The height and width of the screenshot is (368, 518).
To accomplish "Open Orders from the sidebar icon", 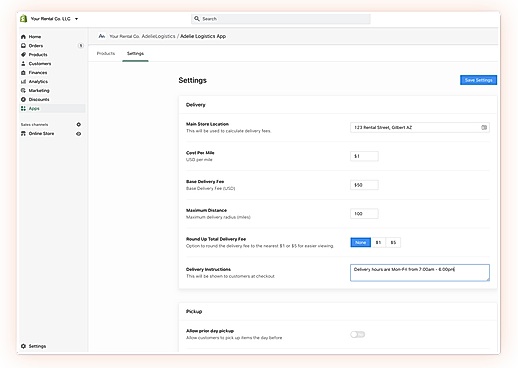I will pos(23,46).
